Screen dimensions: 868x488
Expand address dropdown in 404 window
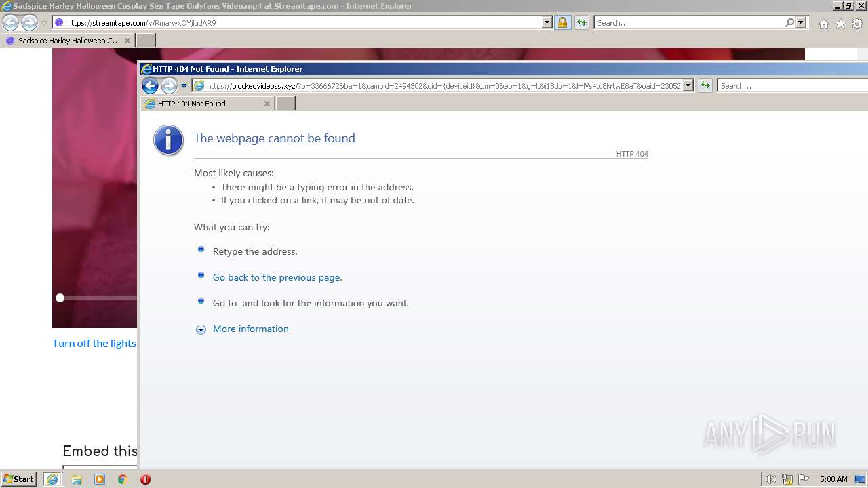click(x=688, y=86)
